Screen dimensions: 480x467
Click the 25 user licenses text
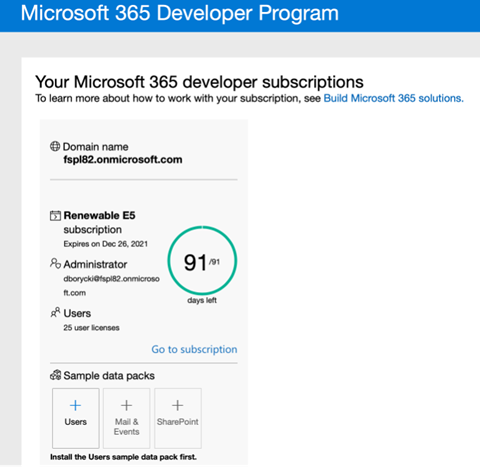point(91,328)
